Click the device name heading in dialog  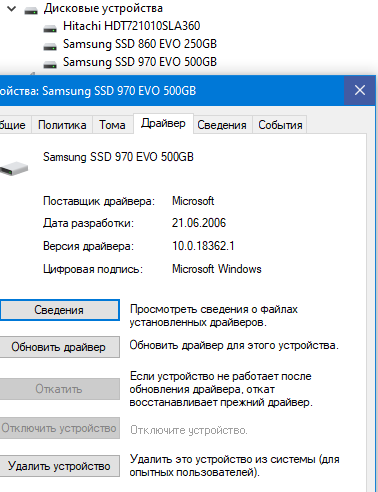pos(118,157)
